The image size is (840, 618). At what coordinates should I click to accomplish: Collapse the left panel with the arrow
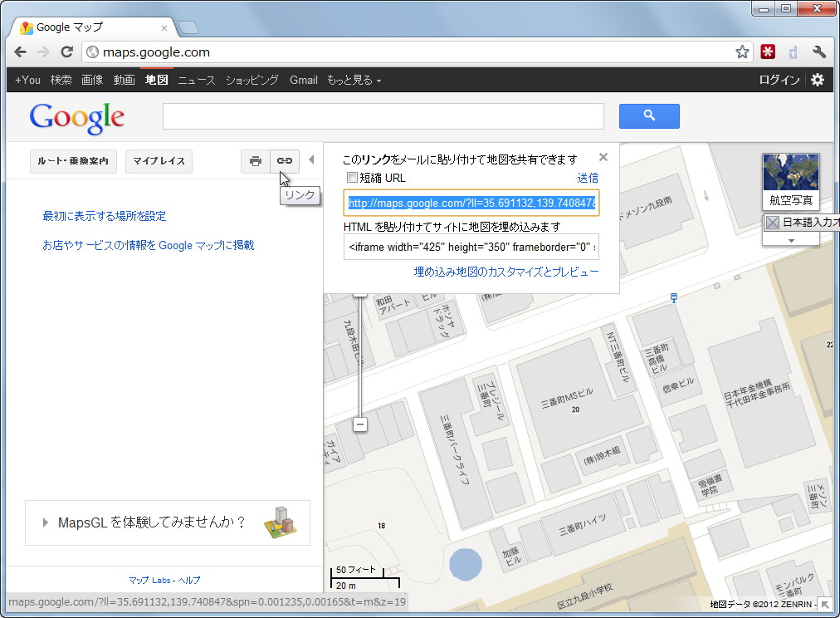pyautogui.click(x=311, y=159)
